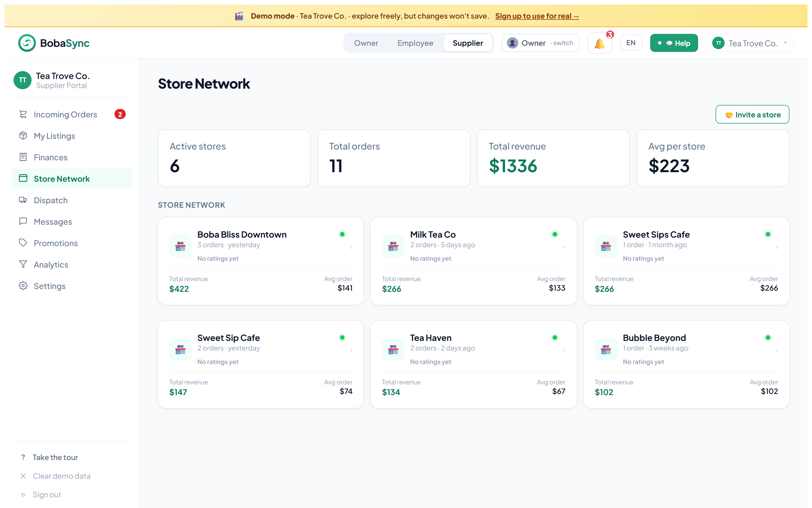Open the Help button

pyautogui.click(x=674, y=43)
